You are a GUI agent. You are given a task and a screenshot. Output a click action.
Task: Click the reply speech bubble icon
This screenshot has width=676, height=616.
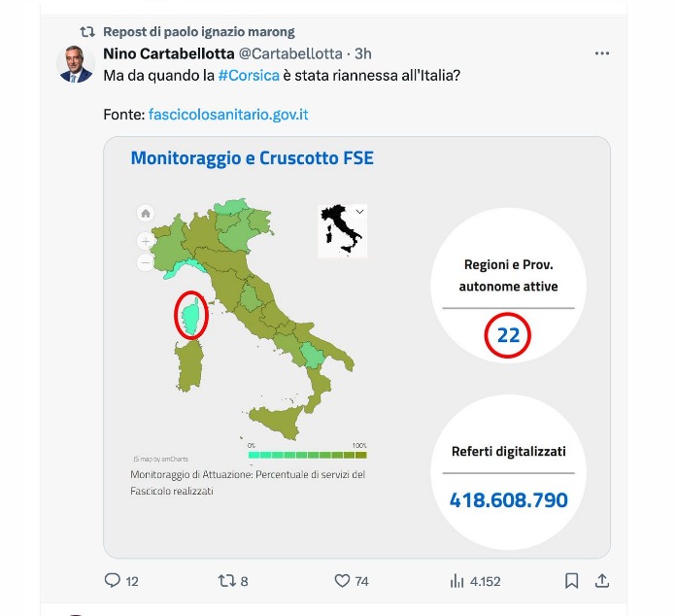coord(112,581)
